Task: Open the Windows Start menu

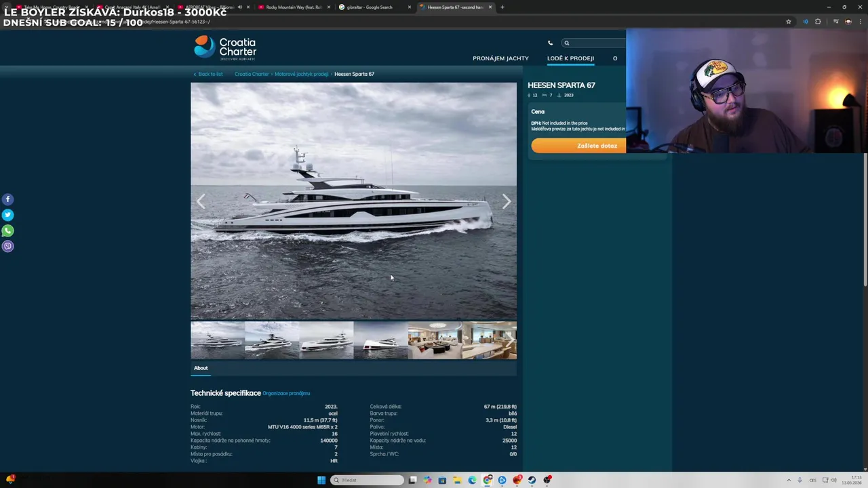Action: point(321,480)
